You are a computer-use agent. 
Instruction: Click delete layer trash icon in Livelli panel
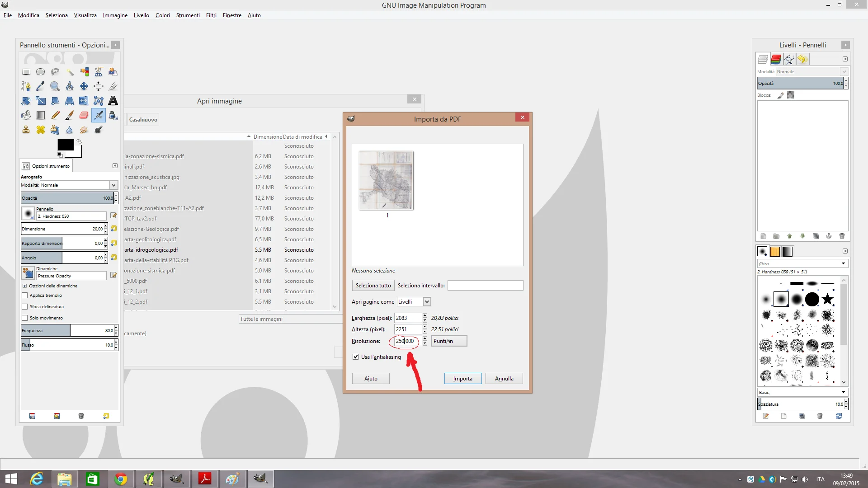point(842,236)
